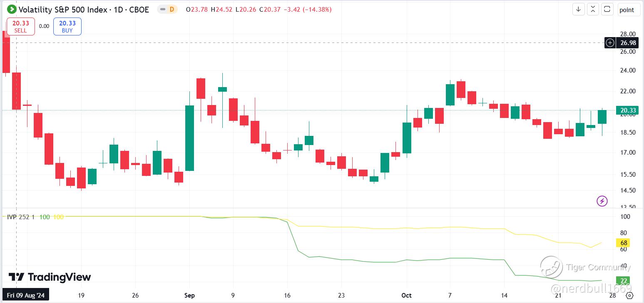
Task: Toggle the fullscreen frame button
Action: point(607,9)
